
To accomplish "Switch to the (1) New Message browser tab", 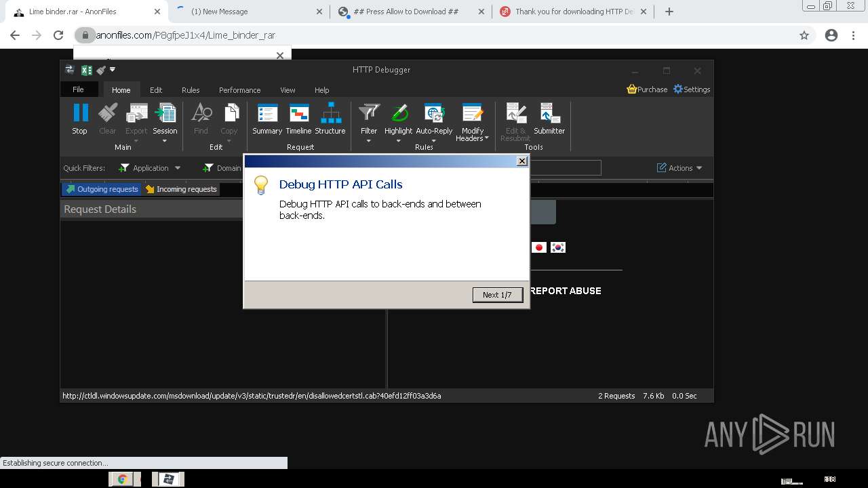I will point(248,12).
